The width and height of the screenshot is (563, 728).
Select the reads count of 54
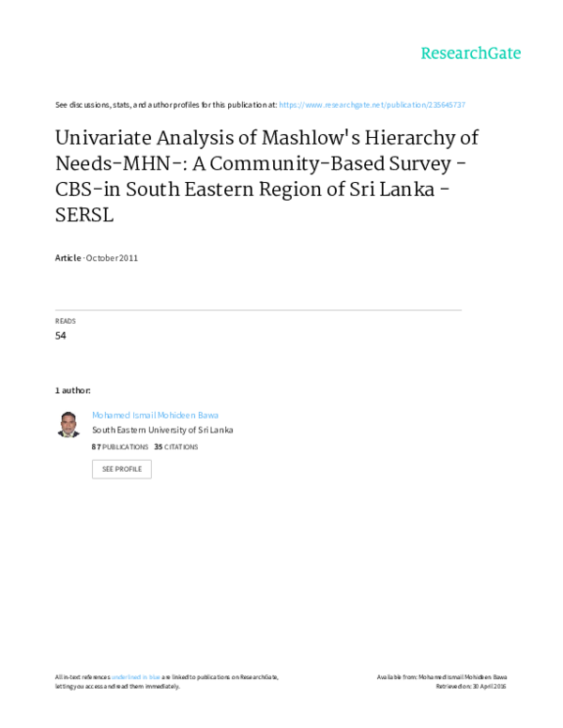(60, 336)
